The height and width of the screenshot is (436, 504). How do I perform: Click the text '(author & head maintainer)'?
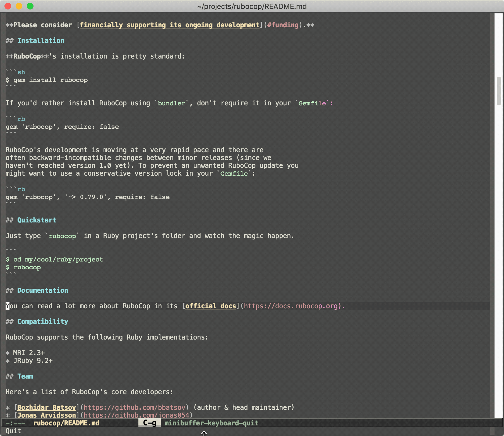coord(244,408)
